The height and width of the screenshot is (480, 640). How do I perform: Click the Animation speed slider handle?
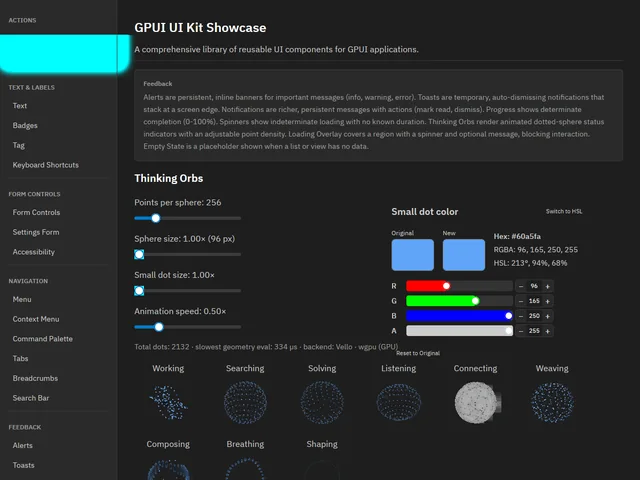[159, 327]
